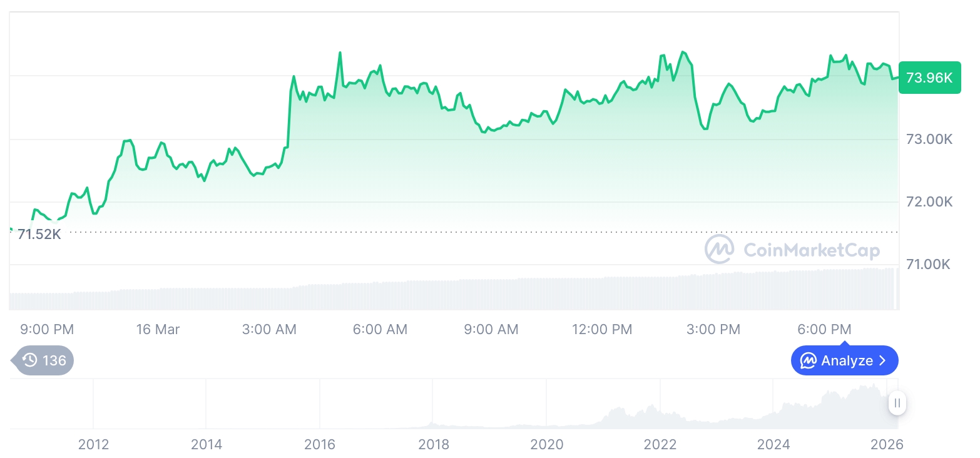Click the 6:00 AM peak on the price chart
This screenshot has width=980, height=458.
coord(379,66)
